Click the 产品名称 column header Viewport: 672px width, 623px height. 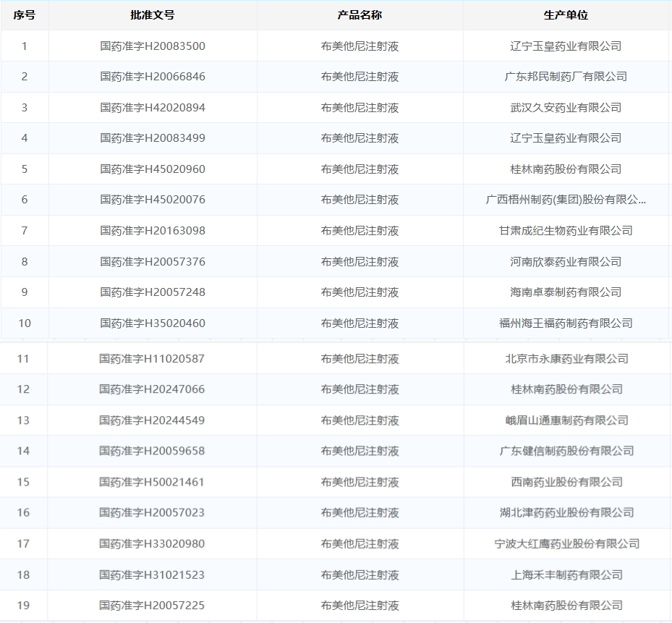click(360, 15)
